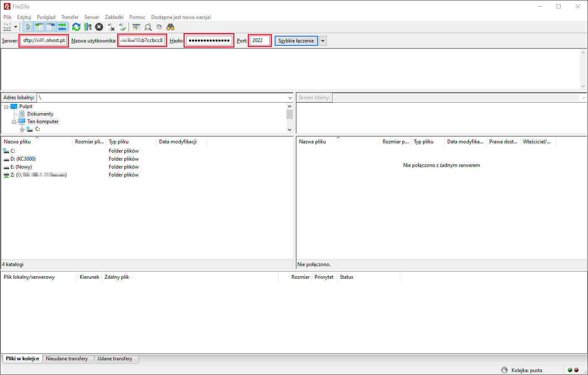Viewport: 588px width, 375px height.
Task: Search for files with the binoculars icon
Action: [x=170, y=26]
